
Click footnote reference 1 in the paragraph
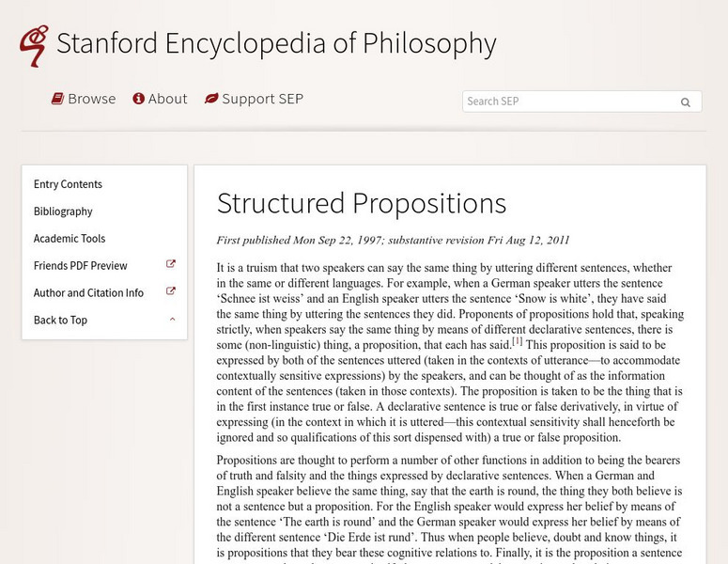pyautogui.click(x=517, y=342)
